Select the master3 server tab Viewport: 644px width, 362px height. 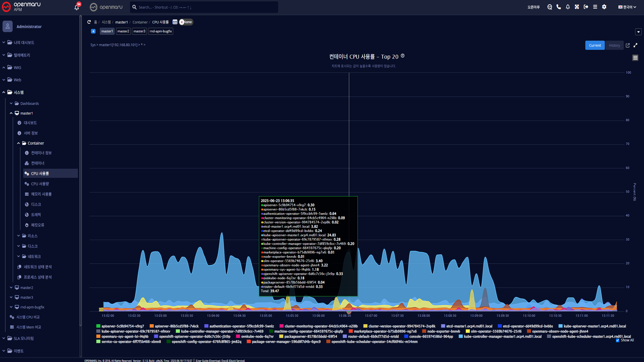(x=139, y=31)
